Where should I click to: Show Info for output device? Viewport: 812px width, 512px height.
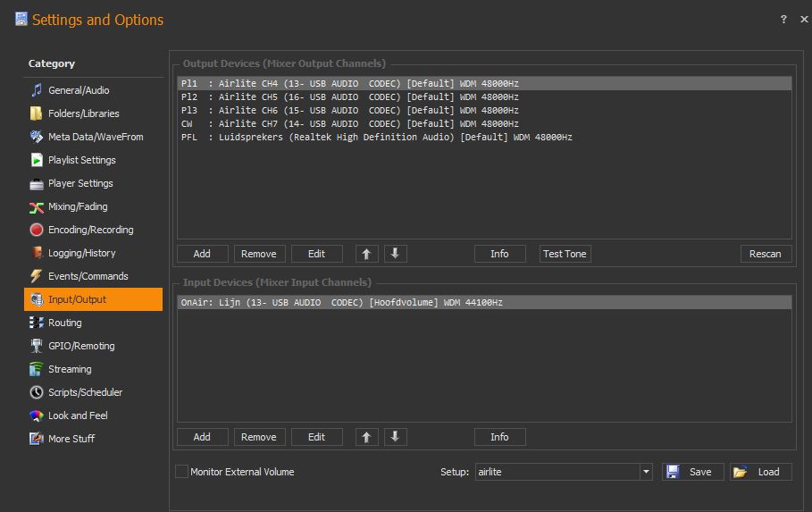pos(499,254)
